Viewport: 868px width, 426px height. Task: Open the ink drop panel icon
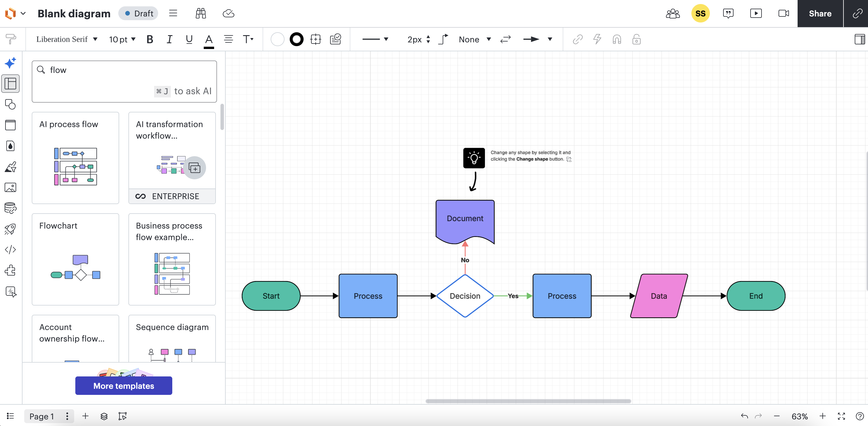[10, 146]
